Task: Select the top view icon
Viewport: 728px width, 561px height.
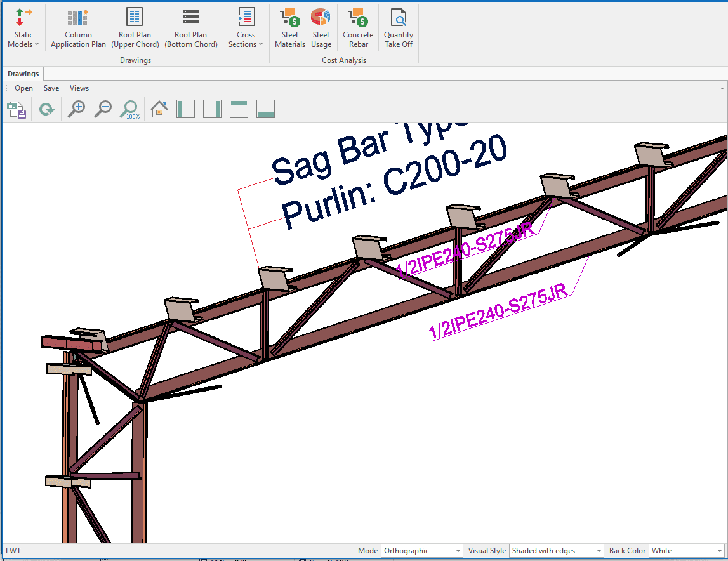Action: (x=239, y=109)
